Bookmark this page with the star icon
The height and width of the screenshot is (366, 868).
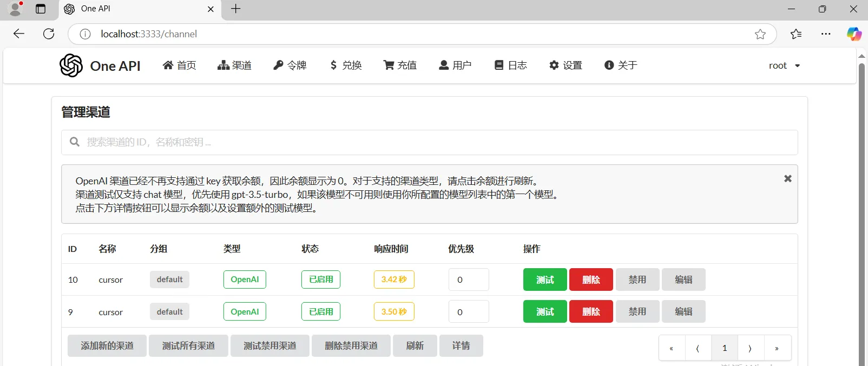click(x=760, y=34)
